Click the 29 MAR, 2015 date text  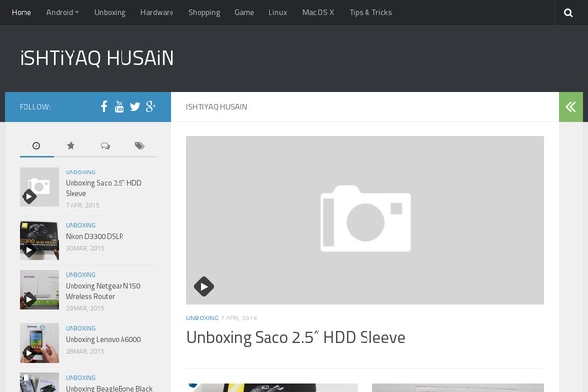84,308
